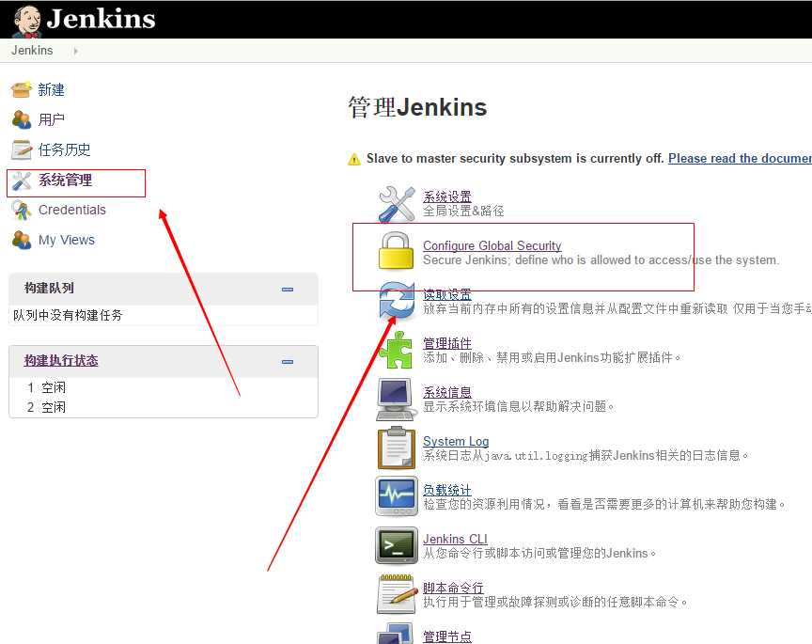Open the 脚本命令行 link
This screenshot has width=812, height=644.
tap(453, 588)
